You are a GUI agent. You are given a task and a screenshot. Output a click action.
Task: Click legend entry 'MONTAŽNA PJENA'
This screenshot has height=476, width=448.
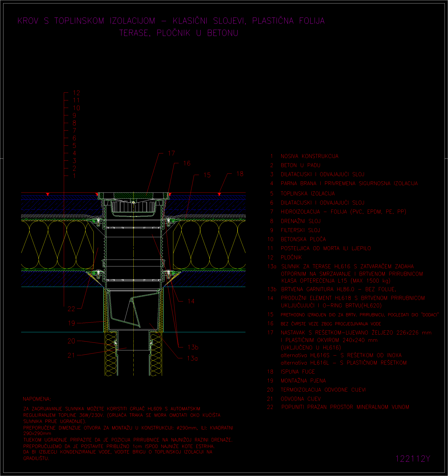(303, 381)
